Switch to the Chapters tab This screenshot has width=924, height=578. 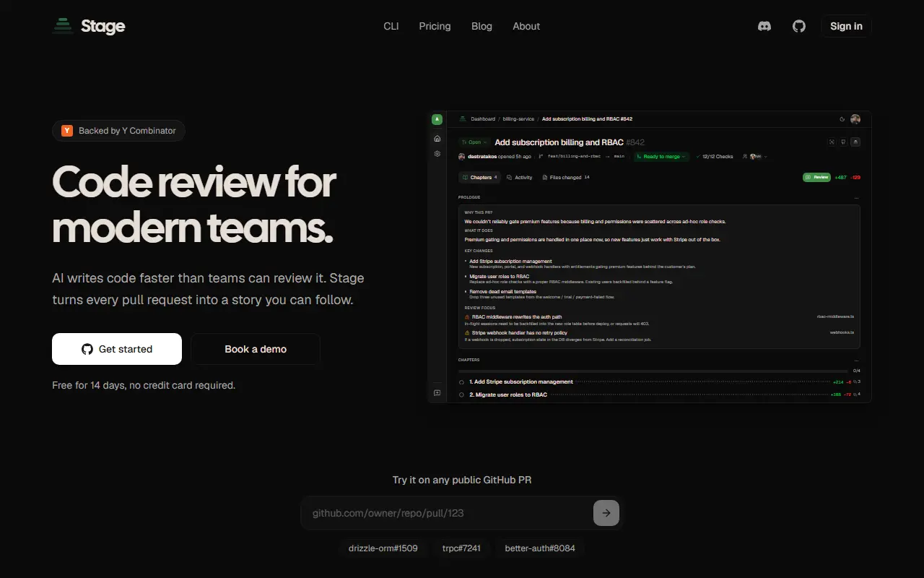coord(479,177)
